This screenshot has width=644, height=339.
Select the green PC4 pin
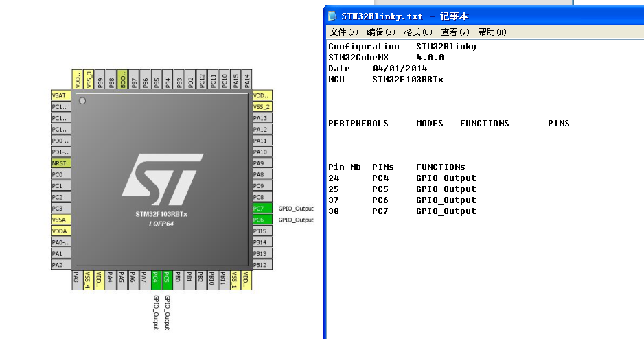coord(156,280)
